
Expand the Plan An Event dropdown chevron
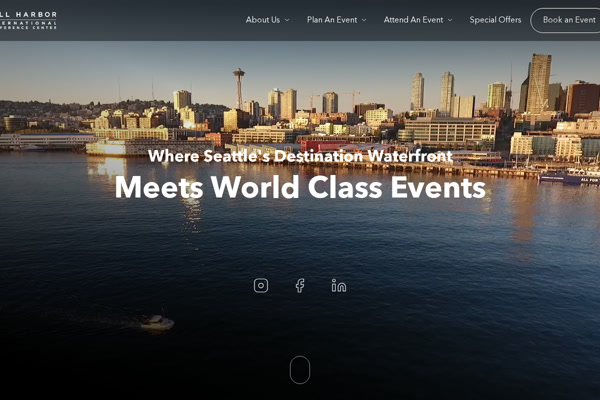[x=364, y=20]
